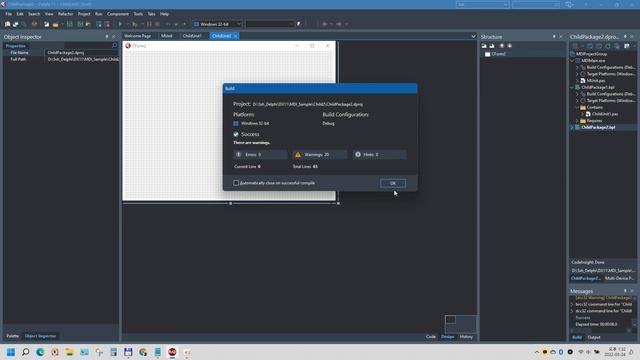640x360 pixels.
Task: Select CForm2 in the Structure tree
Action: coord(498,54)
